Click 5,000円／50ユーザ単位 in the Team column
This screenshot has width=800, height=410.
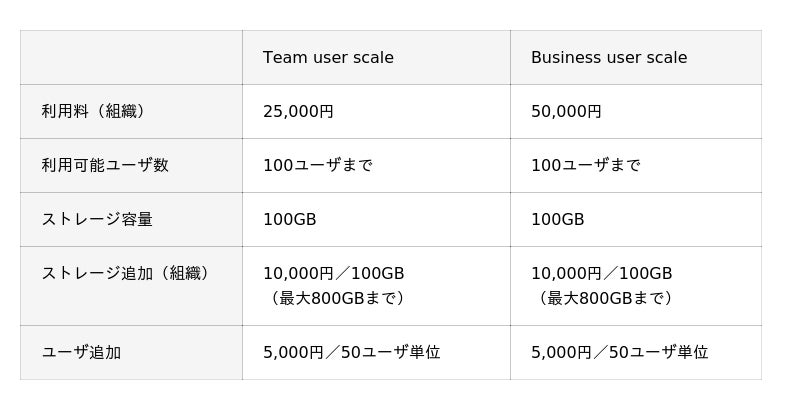(x=351, y=353)
